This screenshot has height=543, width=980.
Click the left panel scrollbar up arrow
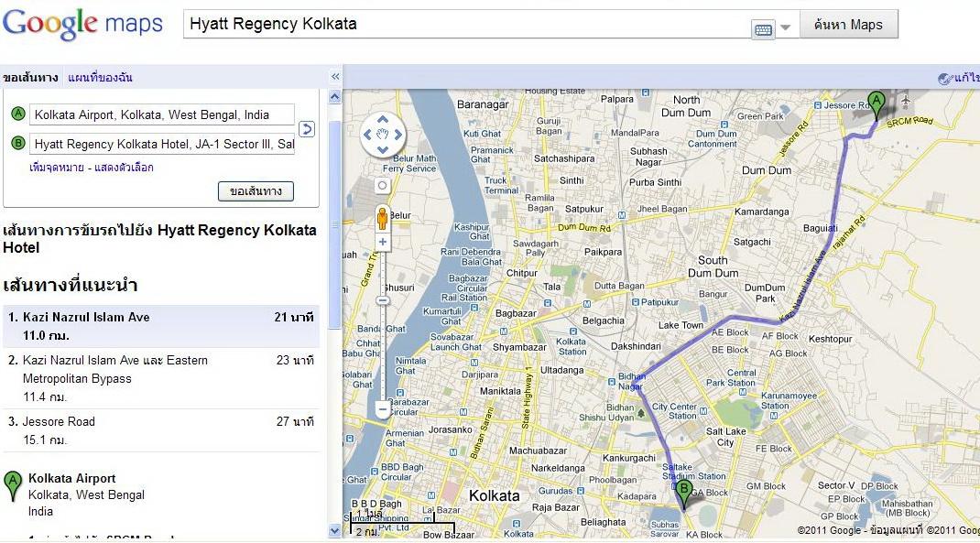pos(335,97)
